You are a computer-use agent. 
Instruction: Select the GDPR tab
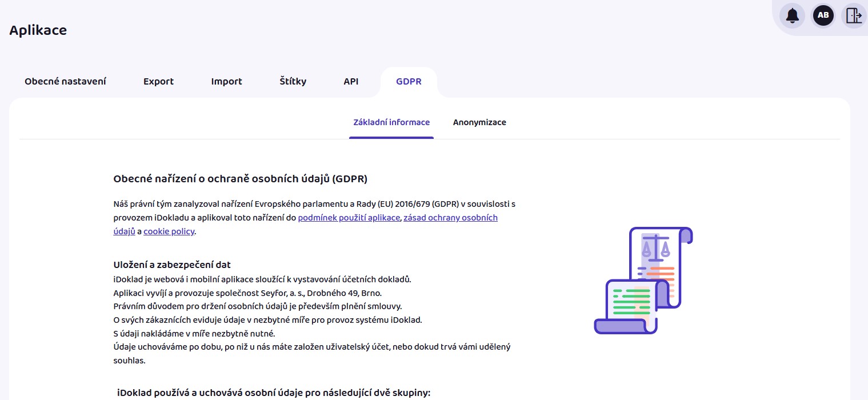tap(409, 81)
